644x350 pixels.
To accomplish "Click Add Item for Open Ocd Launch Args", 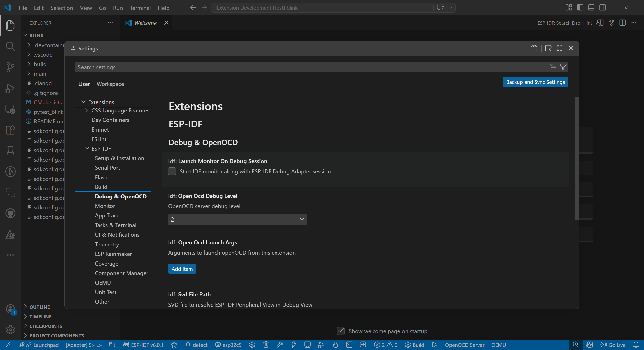I will pos(182,269).
